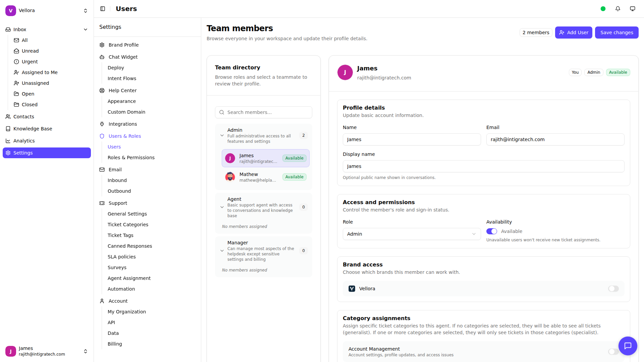Click the monitor icon in top bar
Image resolution: width=644 pixels, height=362 pixels.
[633, 9]
